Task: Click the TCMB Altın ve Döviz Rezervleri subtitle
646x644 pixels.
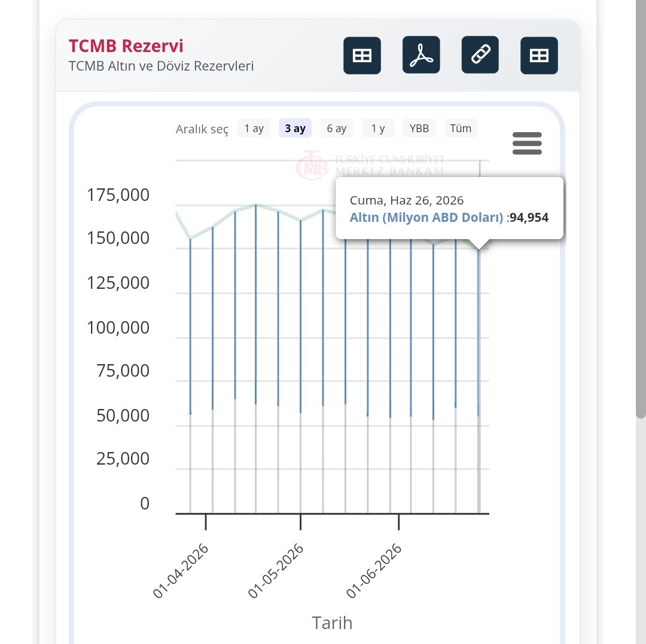Action: coord(161,66)
